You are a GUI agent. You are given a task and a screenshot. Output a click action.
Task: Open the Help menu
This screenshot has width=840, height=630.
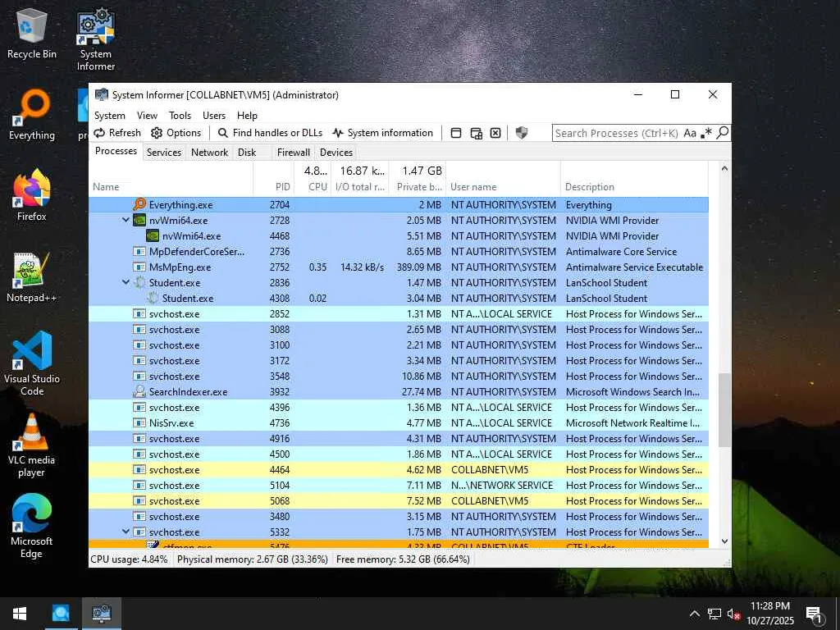247,116
